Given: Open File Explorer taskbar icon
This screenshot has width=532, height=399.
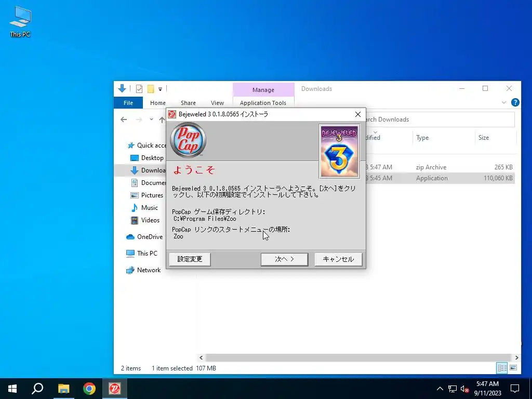Looking at the screenshot, I should (x=63, y=389).
